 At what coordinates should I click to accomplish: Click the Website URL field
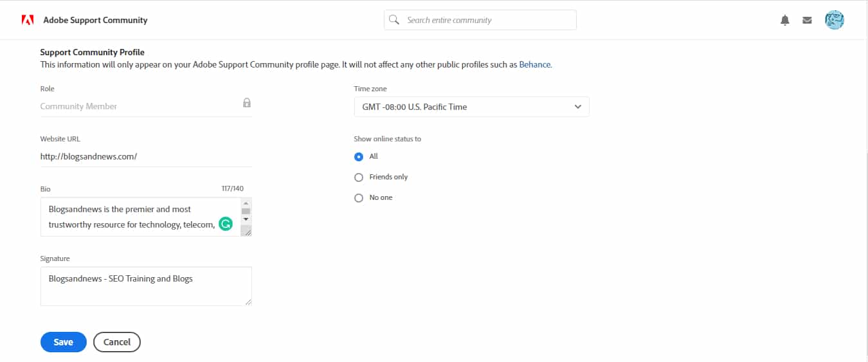(x=145, y=156)
